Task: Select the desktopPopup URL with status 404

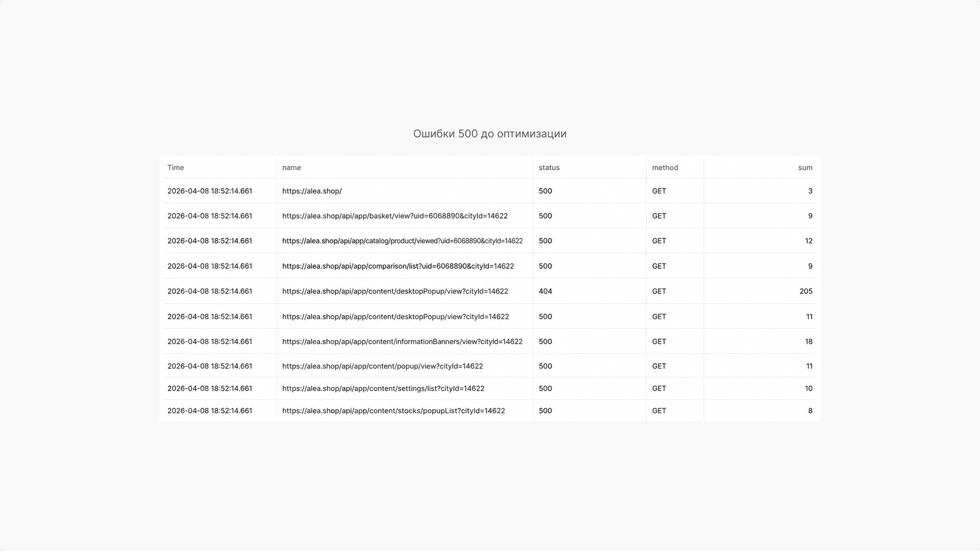Action: point(395,291)
